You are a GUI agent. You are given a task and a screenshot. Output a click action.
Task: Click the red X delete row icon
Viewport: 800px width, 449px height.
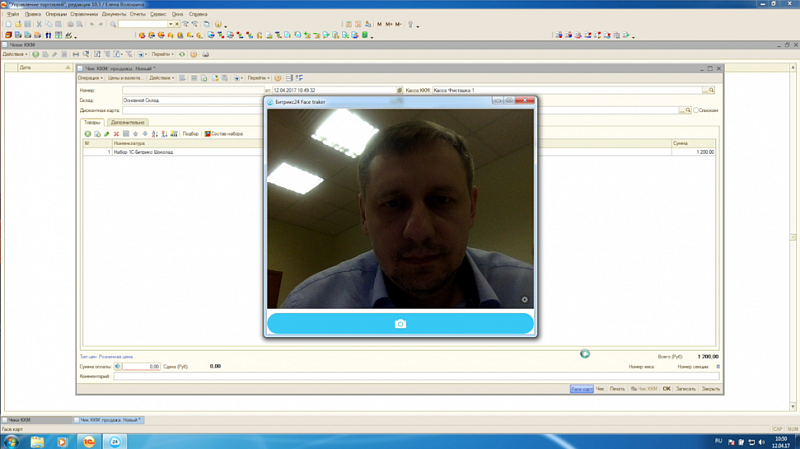pyautogui.click(x=116, y=134)
